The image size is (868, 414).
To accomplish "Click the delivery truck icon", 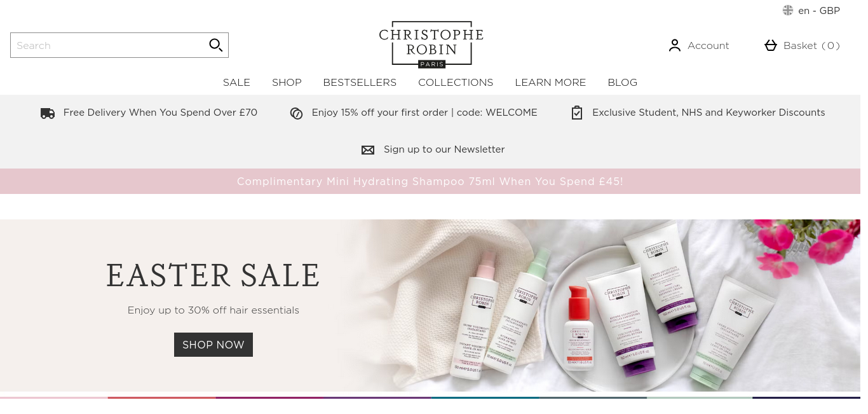I will tap(48, 113).
